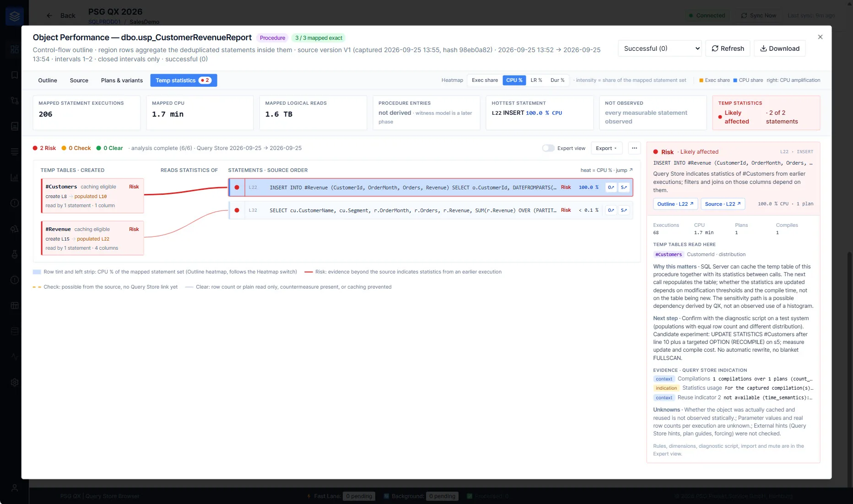Viewport: 853px width, 504px height.
Task: Expand the Export dropdown menu
Action: coord(606,148)
